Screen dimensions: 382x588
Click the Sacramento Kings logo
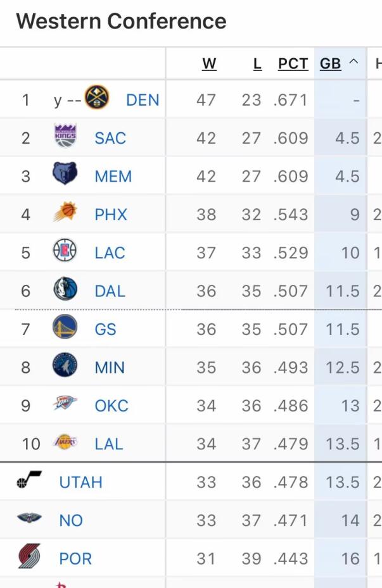click(x=65, y=136)
